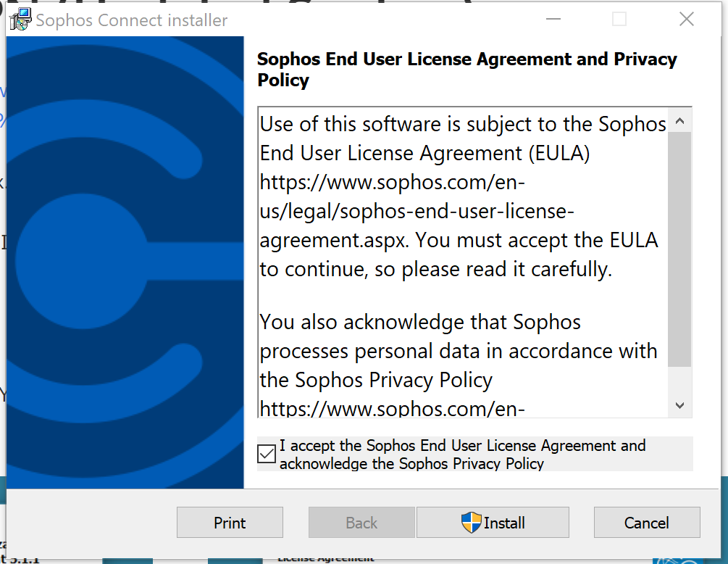The width and height of the screenshot is (728, 564).
Task: Click the Sophos Connect installer title bar icon
Action: click(x=20, y=20)
